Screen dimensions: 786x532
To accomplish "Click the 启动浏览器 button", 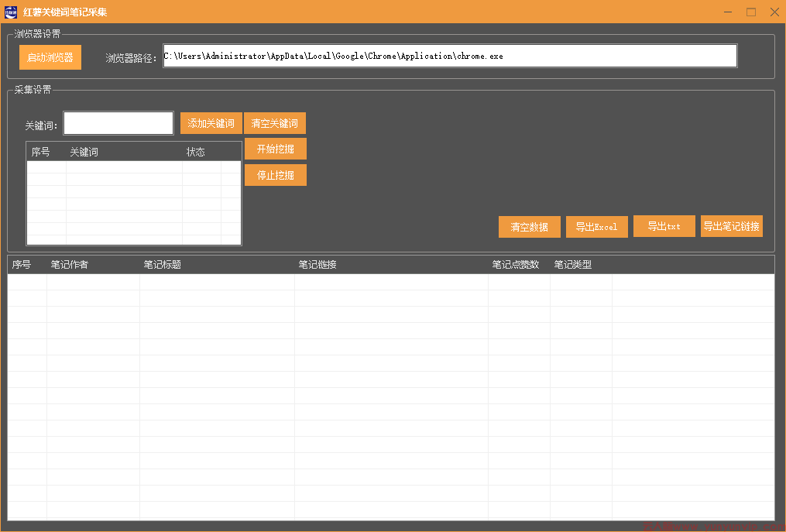I will point(50,57).
